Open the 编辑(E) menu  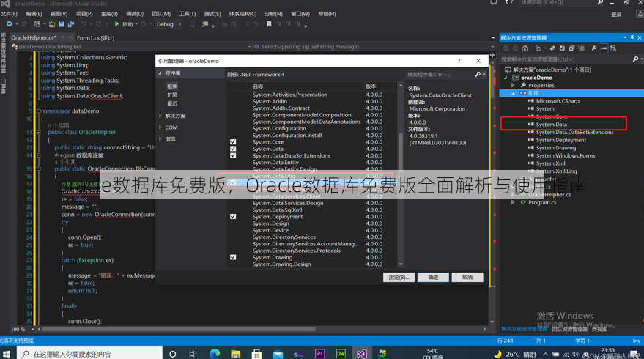coord(34,14)
